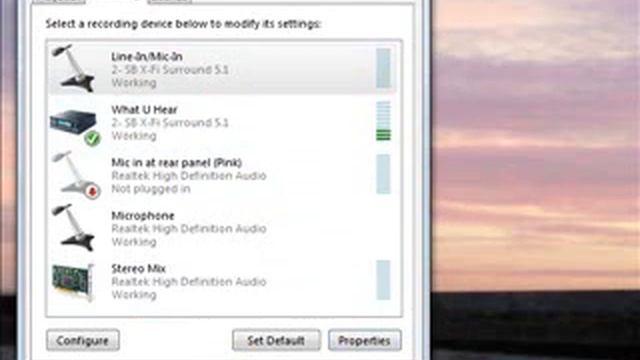Click the Stereo Mix sound card icon

tap(73, 282)
